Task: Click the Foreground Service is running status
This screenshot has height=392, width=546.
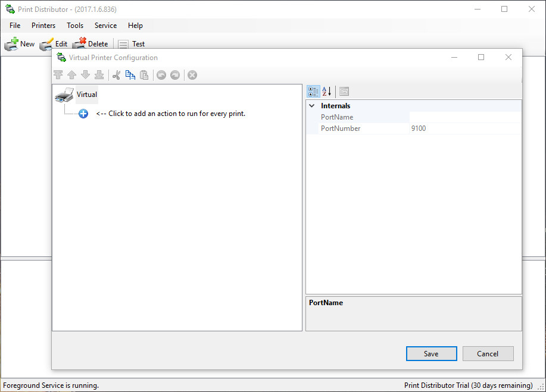Action: 51,385
